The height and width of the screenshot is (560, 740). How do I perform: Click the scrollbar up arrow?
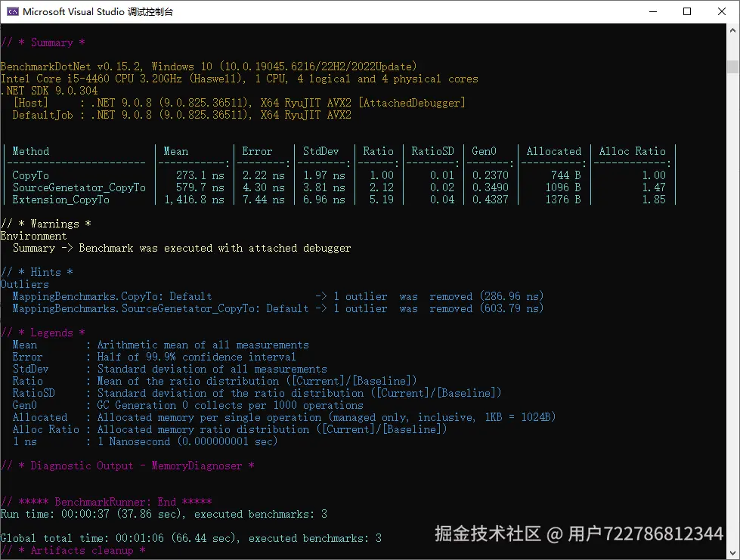[x=732, y=30]
